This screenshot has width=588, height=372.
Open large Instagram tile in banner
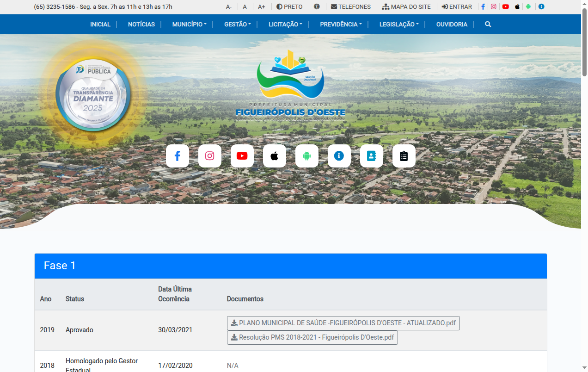click(x=210, y=156)
